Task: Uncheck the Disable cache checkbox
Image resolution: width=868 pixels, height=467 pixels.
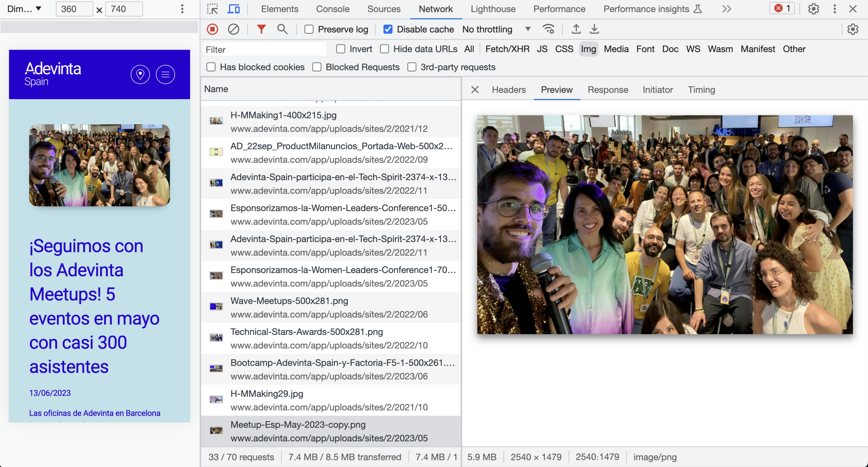Action: [388, 29]
